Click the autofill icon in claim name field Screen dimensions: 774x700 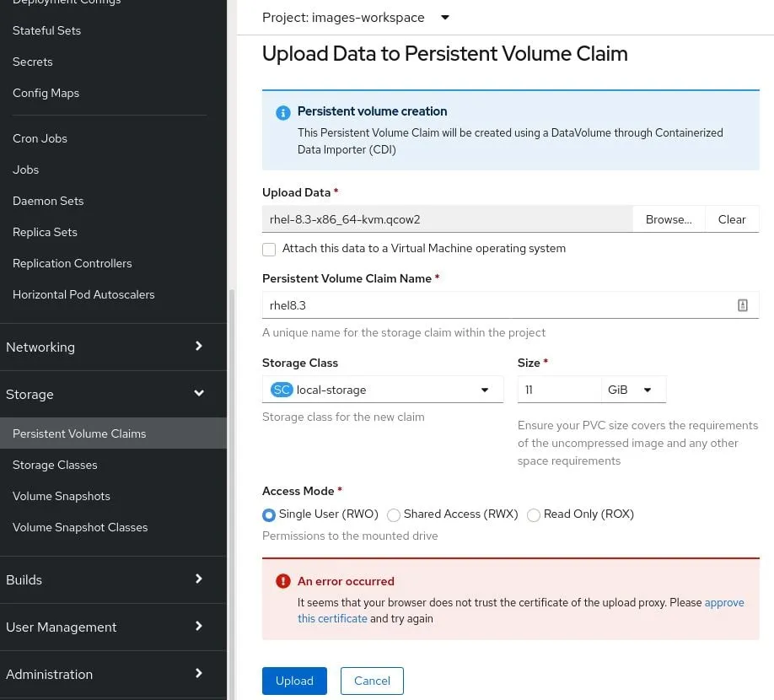point(742,305)
